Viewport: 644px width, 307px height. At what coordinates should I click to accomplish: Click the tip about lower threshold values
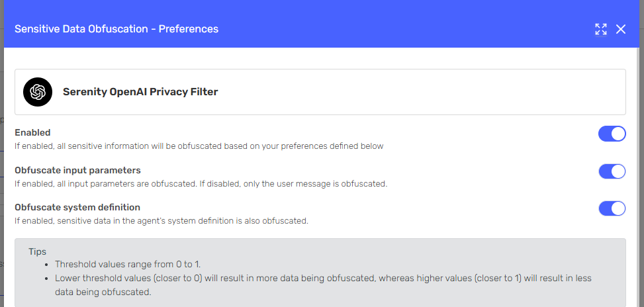(x=323, y=285)
